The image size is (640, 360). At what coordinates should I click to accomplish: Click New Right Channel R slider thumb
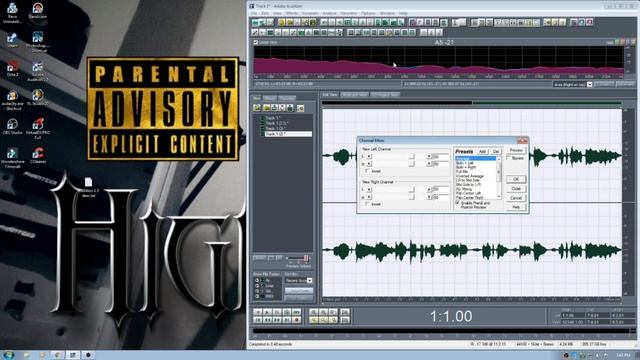point(411,197)
